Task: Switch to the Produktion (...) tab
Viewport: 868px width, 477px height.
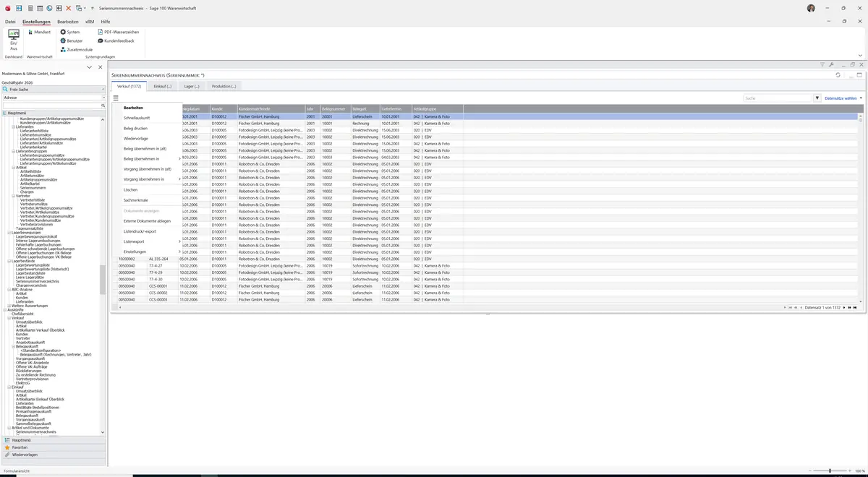Action: tap(224, 87)
